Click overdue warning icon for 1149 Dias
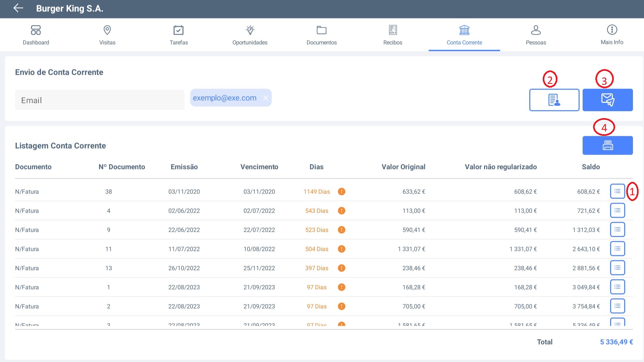The image size is (644, 362). pyautogui.click(x=341, y=192)
